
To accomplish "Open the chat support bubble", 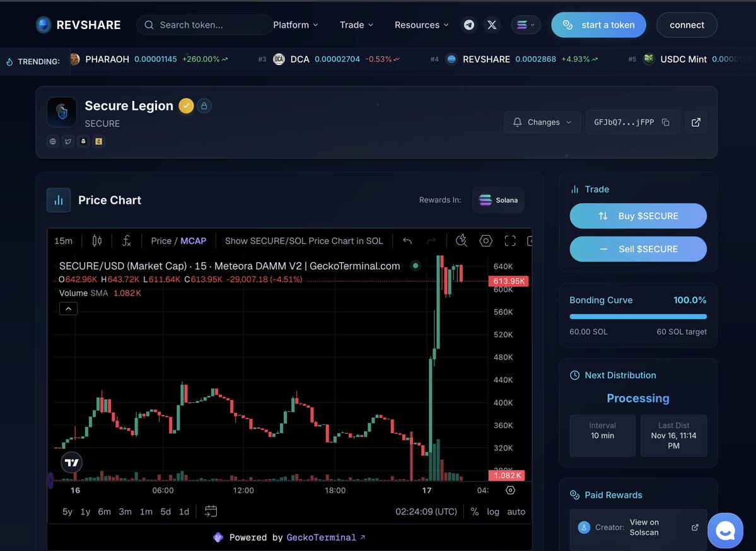I will (725, 531).
